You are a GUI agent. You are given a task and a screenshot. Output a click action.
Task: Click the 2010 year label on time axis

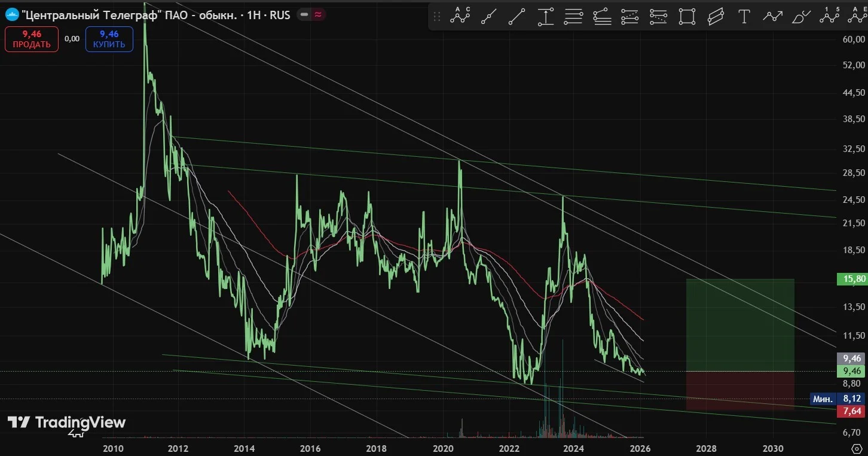[x=113, y=448]
